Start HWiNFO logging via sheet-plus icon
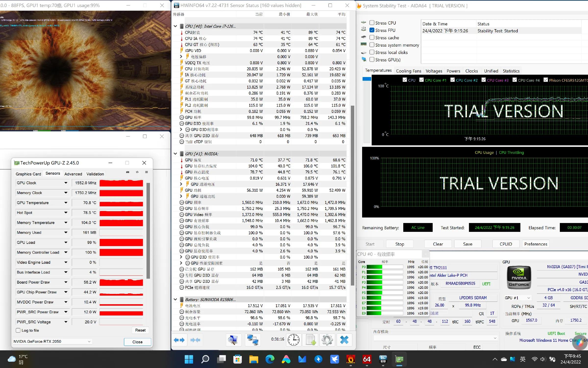This screenshot has width=588, height=368. tap(311, 340)
